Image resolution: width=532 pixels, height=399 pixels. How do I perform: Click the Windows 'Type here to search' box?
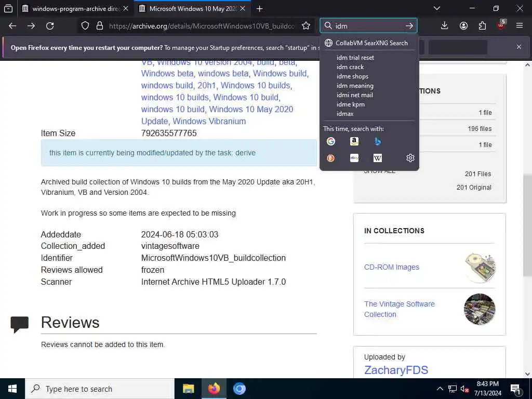pos(100,389)
